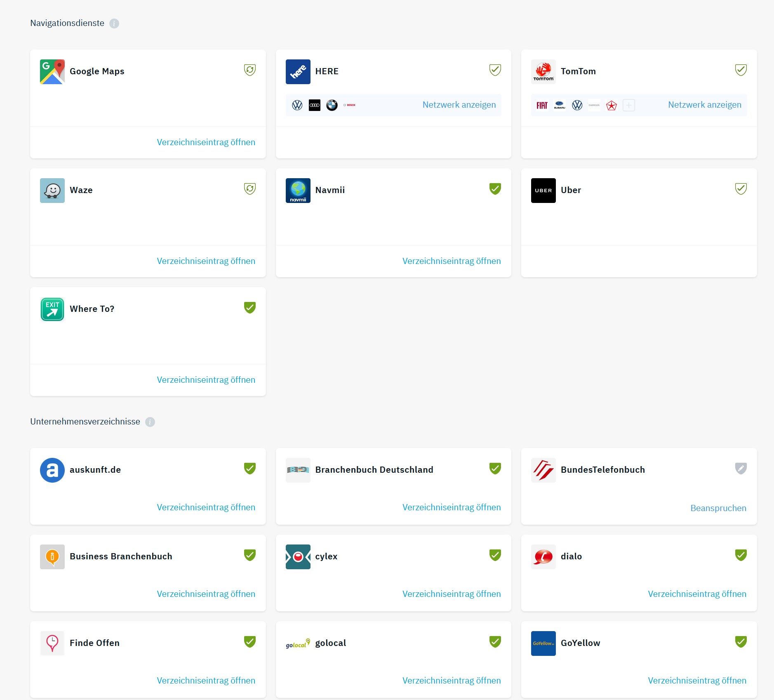This screenshot has width=774, height=700.
Task: Open Where To? Verzeichniseintrag öffnen link
Action: pyautogui.click(x=206, y=380)
